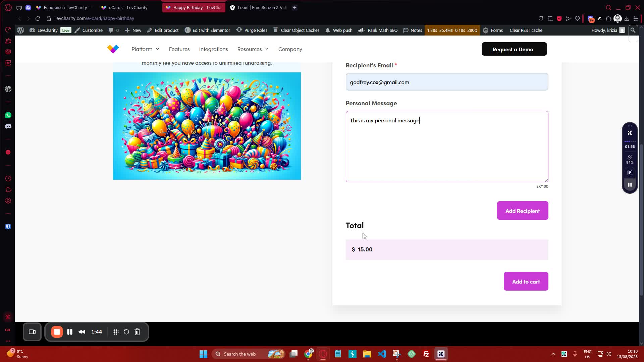Open the Features menu item
644x362 pixels.
tap(179, 49)
